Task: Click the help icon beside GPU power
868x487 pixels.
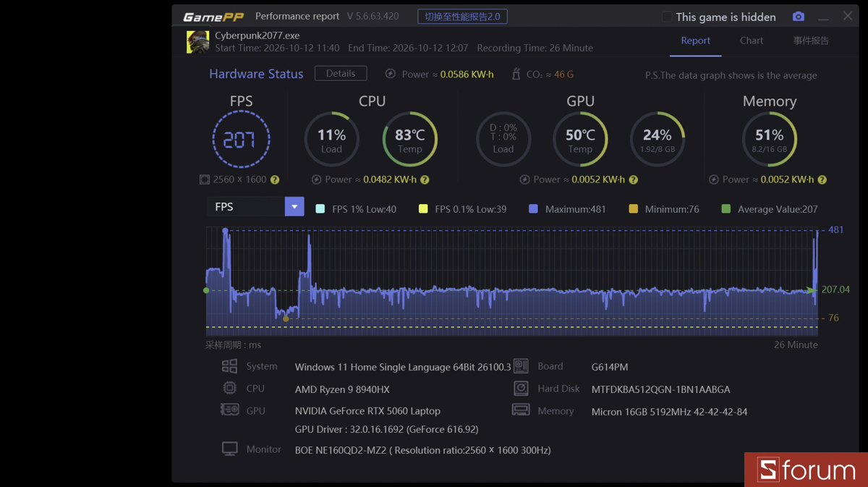Action: 633,179
